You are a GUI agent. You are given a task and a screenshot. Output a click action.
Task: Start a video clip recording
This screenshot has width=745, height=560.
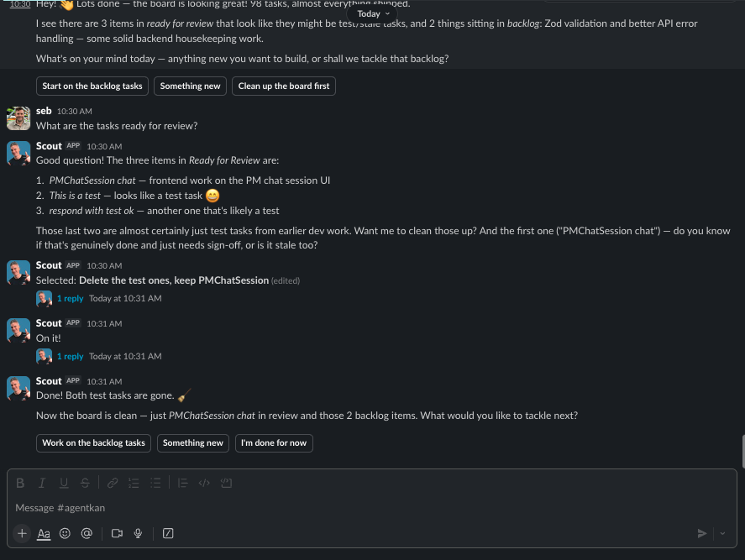tap(117, 533)
